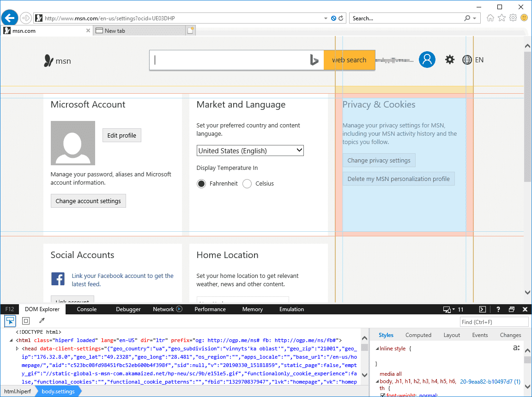Click the page vertical scrollbar down arrow
Screen dimensions: 532x397
(x=527, y=292)
